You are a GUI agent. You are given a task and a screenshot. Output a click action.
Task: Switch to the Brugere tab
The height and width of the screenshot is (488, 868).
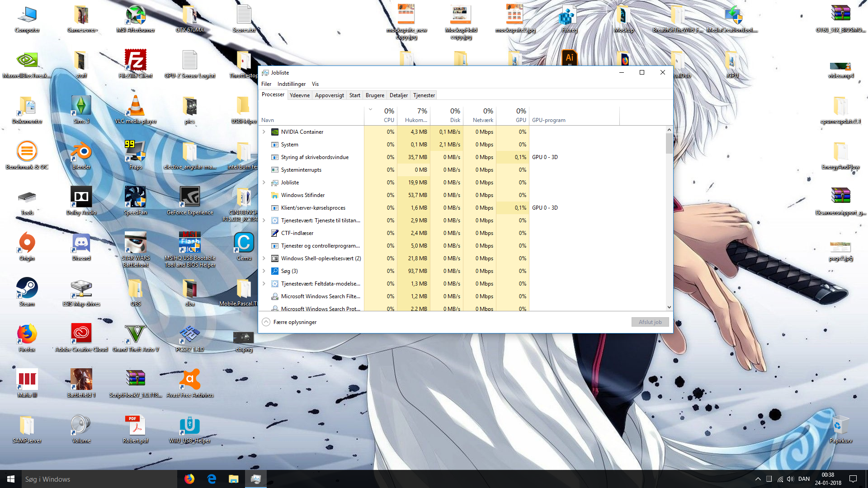[375, 95]
